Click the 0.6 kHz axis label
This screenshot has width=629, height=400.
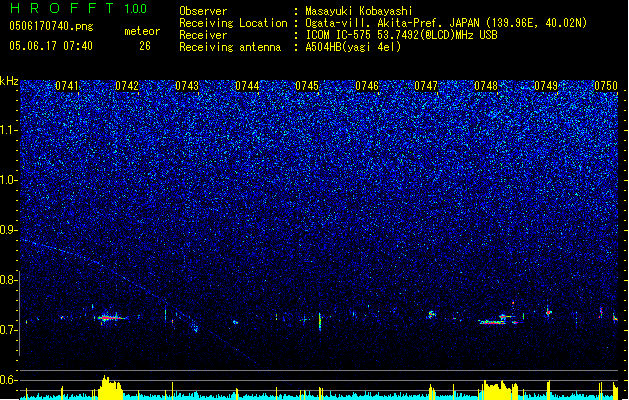pyautogui.click(x=9, y=380)
